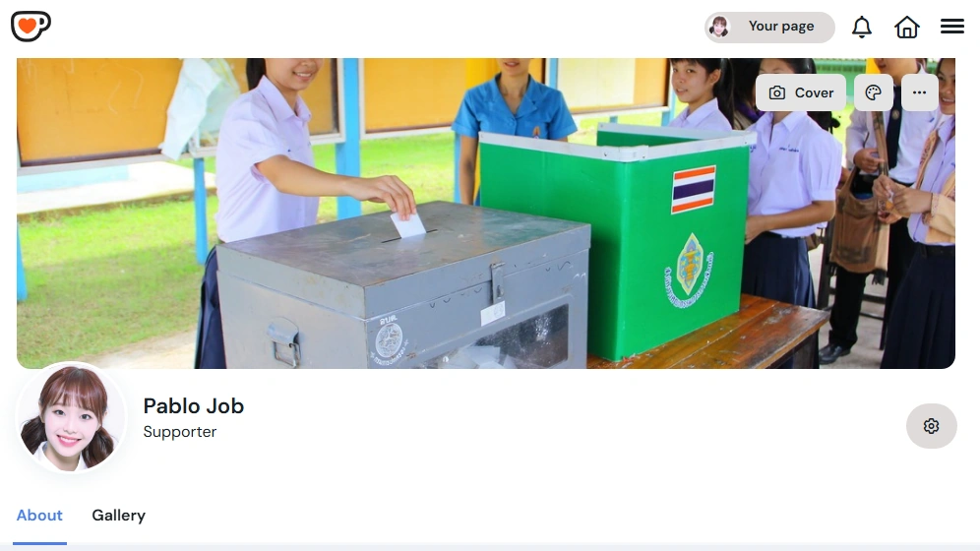This screenshot has height=551, width=980.
Task: Click the large profile picture
Action: click(x=70, y=416)
